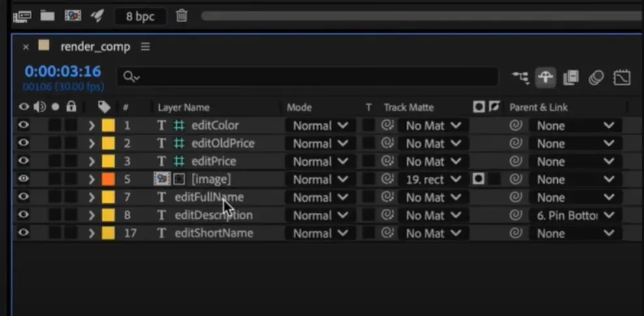Delete selected project items trash icon
This screenshot has height=316, width=644.
181,16
